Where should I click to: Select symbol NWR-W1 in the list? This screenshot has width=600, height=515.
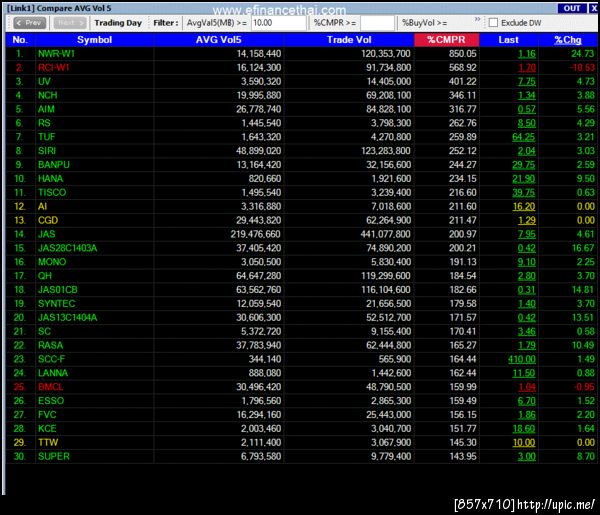point(56,54)
